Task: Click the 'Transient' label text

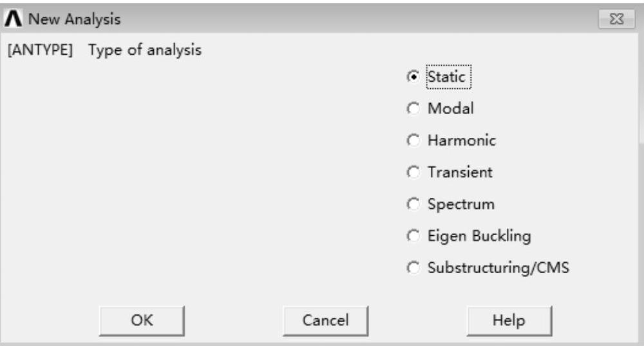Action: (x=460, y=173)
